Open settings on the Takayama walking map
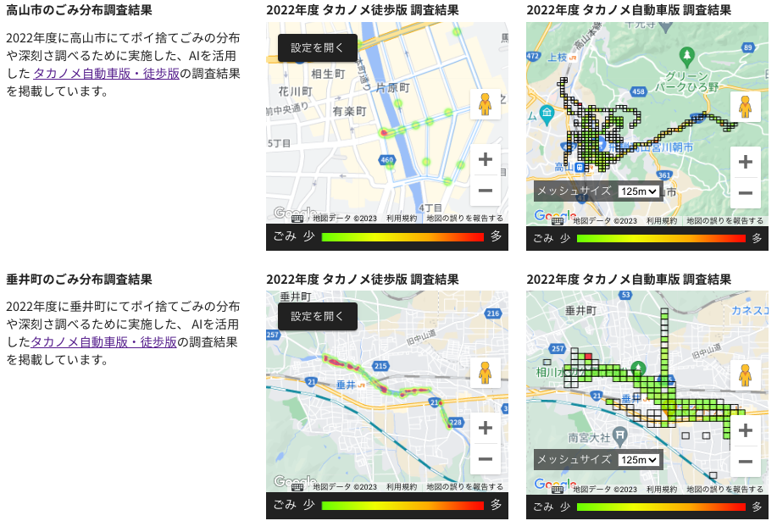Viewport: 777px width, 532px height. pyautogui.click(x=317, y=48)
